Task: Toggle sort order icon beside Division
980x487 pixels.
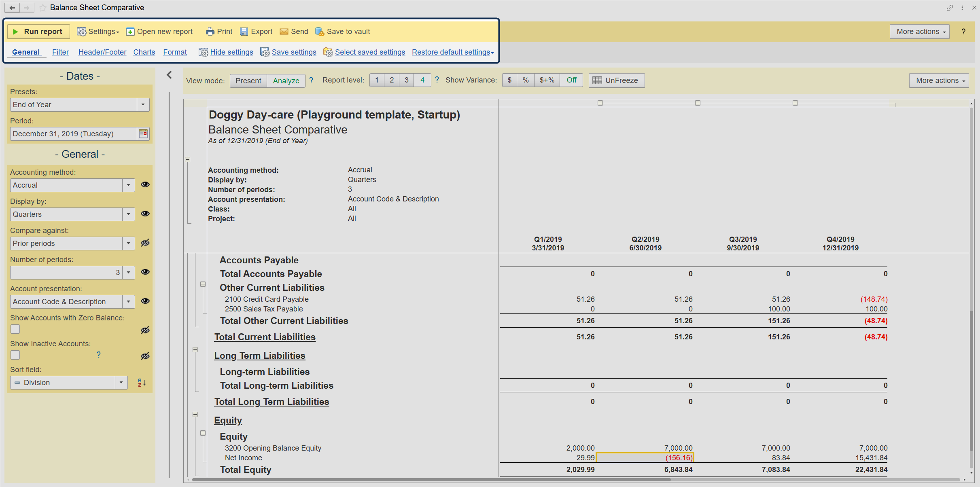Action: pos(141,383)
